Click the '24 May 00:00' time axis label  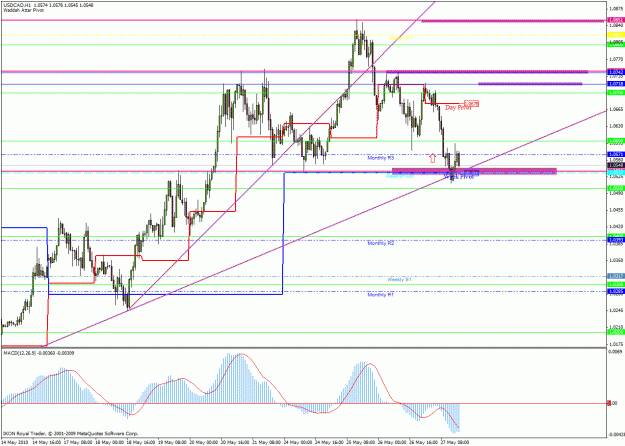298,442
